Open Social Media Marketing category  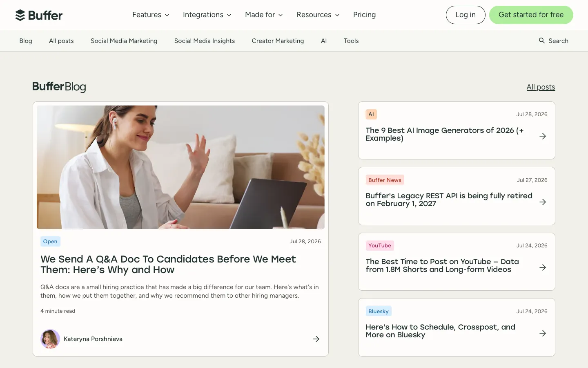[x=124, y=41]
